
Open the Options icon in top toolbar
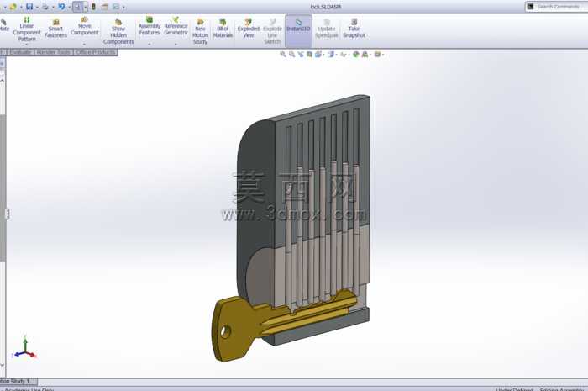(116, 7)
